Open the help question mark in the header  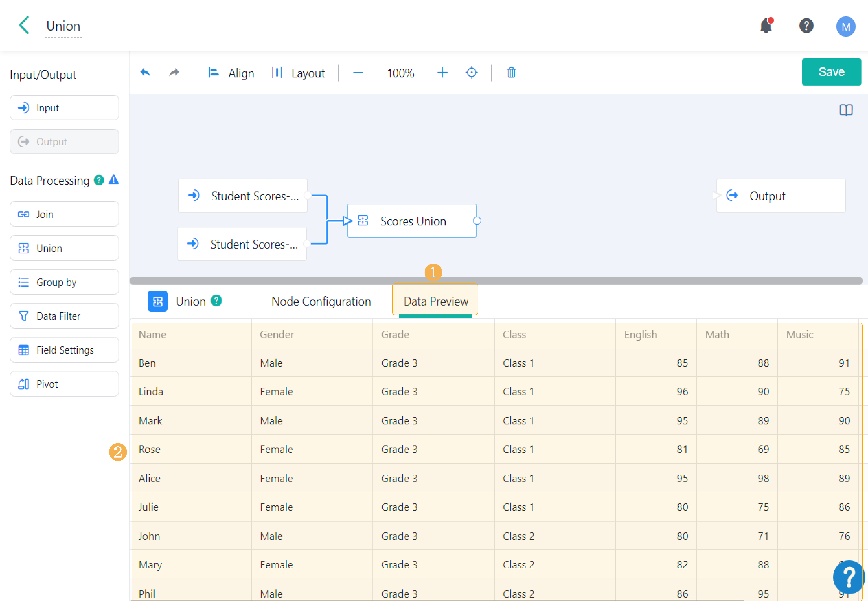point(806,26)
